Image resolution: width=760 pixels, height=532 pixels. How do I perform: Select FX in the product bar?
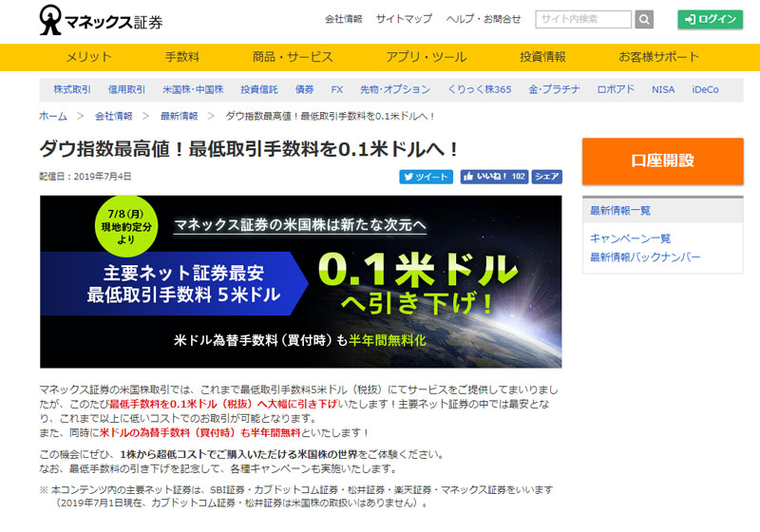(x=337, y=89)
